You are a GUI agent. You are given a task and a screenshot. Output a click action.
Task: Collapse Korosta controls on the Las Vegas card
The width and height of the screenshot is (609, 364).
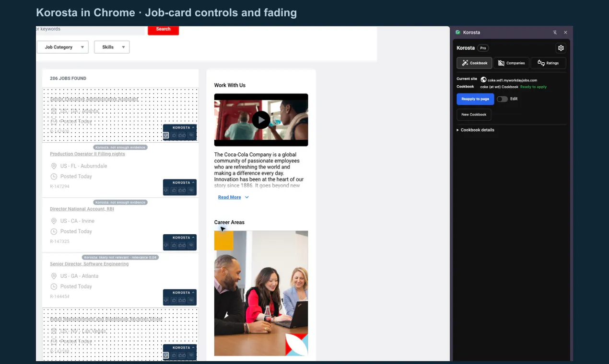pyautogui.click(x=193, y=348)
